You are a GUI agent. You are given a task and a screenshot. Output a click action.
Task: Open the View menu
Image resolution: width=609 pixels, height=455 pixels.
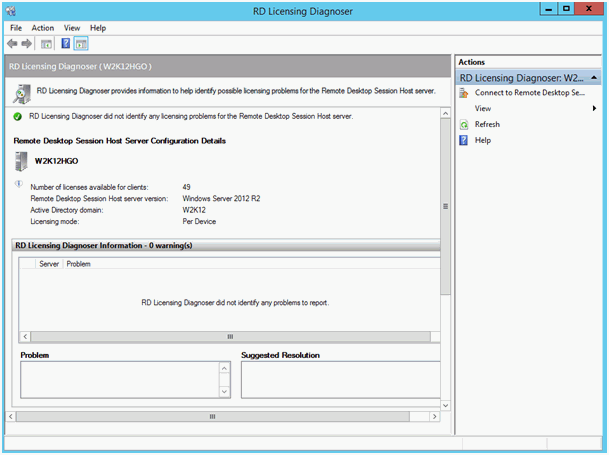click(x=72, y=28)
